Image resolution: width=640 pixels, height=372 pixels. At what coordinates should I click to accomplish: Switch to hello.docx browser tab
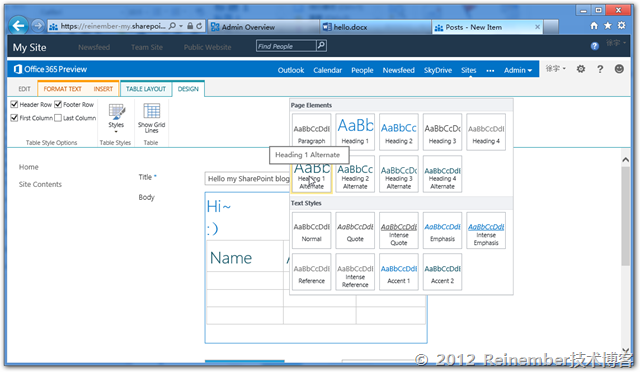375,27
